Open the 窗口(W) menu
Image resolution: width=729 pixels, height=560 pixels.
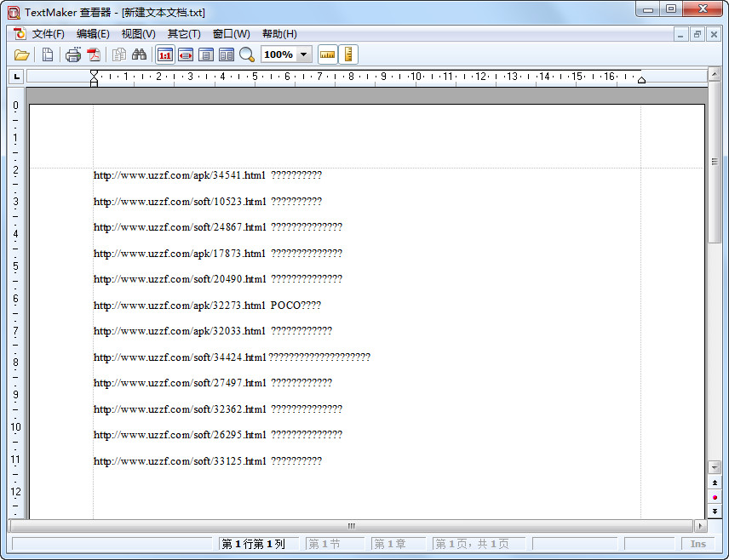231,34
